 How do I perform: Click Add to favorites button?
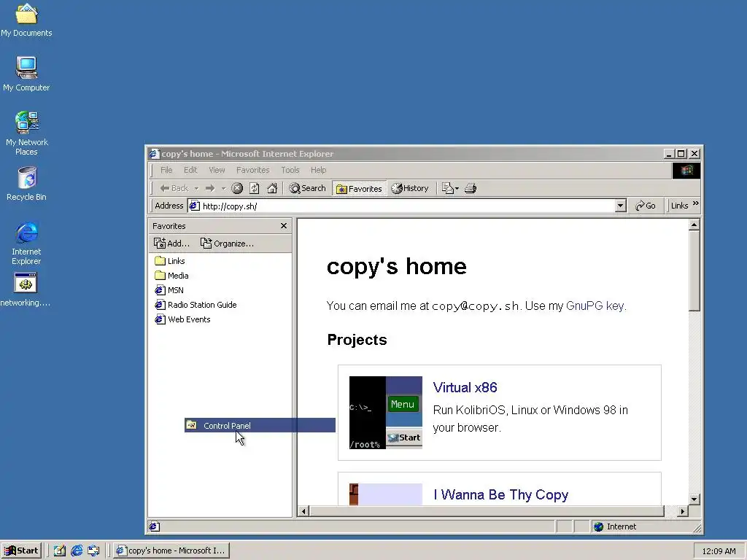[172, 244]
